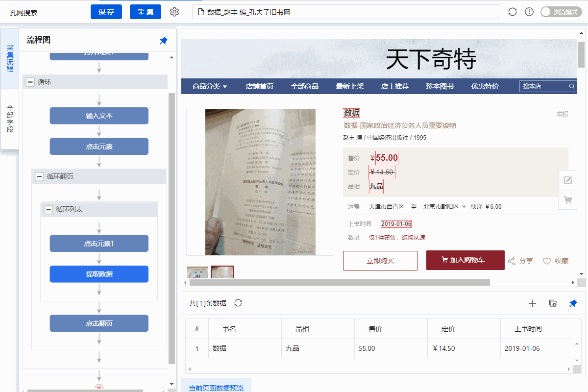The width and height of the screenshot is (588, 392).
Task: Pin the data preview panel
Action: (x=573, y=303)
